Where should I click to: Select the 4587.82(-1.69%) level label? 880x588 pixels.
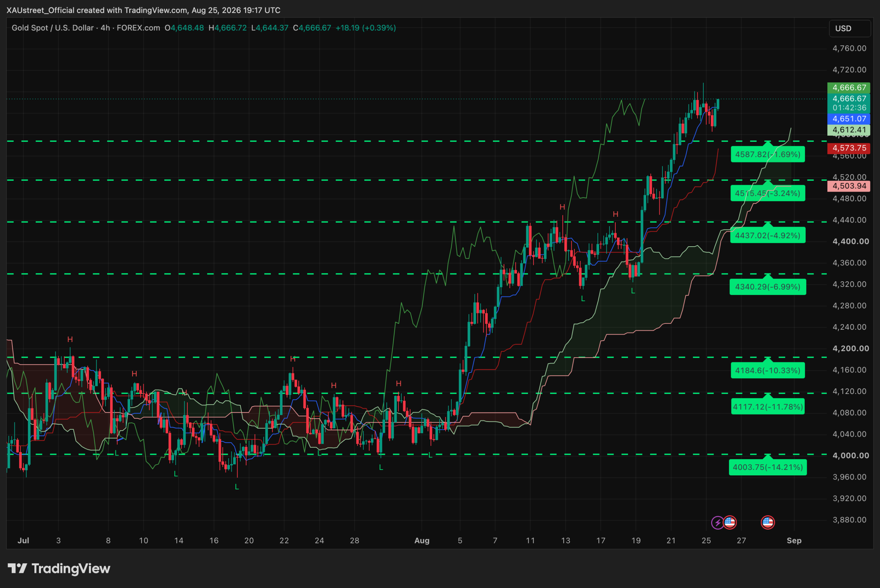[x=768, y=154]
